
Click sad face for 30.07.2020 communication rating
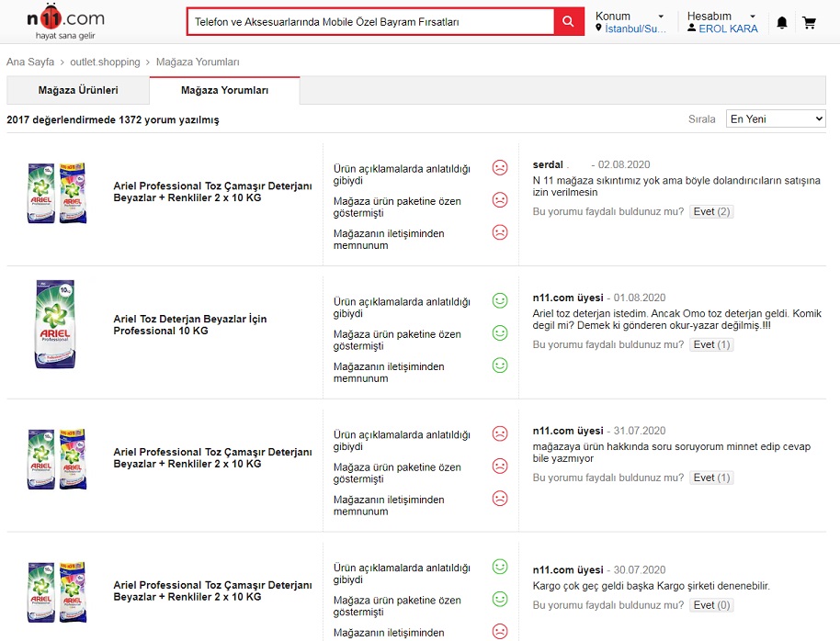coord(500,632)
